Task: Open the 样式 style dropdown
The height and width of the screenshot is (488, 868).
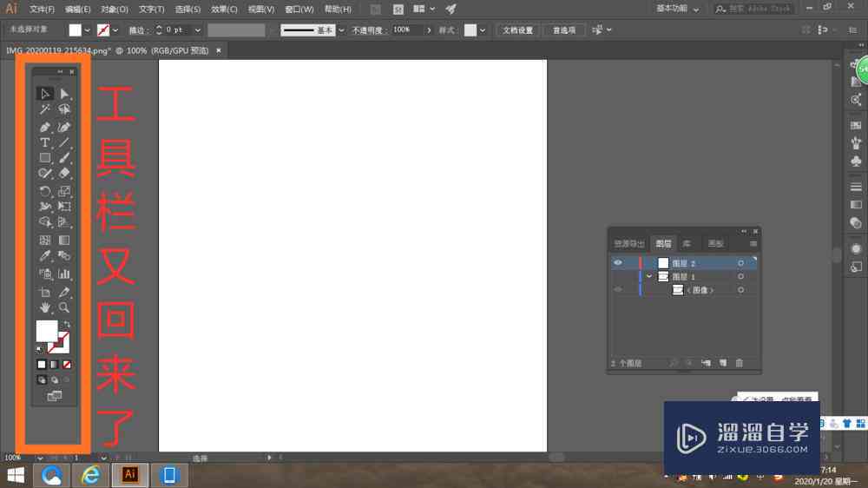Action: (x=483, y=30)
